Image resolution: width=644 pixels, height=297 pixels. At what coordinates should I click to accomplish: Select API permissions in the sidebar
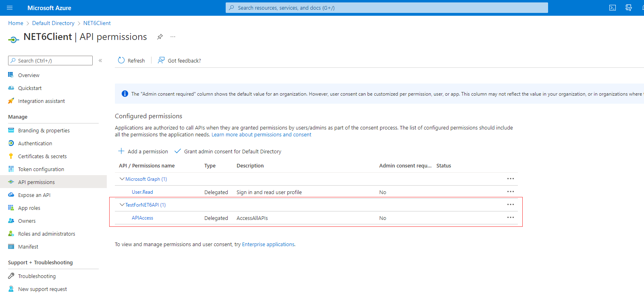point(53,182)
